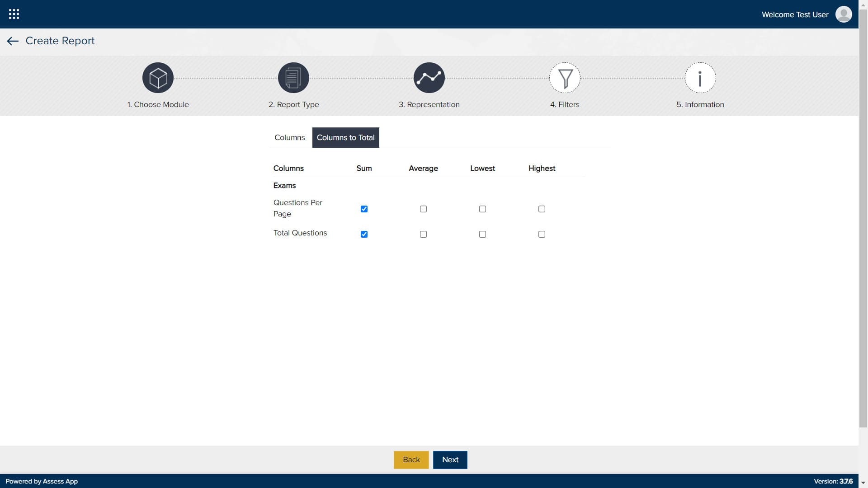This screenshot has width=868, height=488.
Task: Click the Filters funnel icon
Action: pos(565,78)
